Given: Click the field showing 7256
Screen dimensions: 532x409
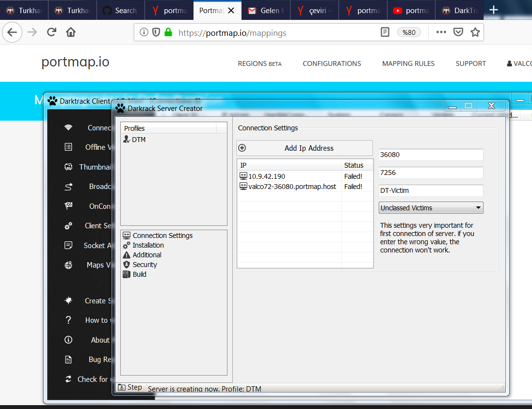Looking at the screenshot, I should coord(431,173).
